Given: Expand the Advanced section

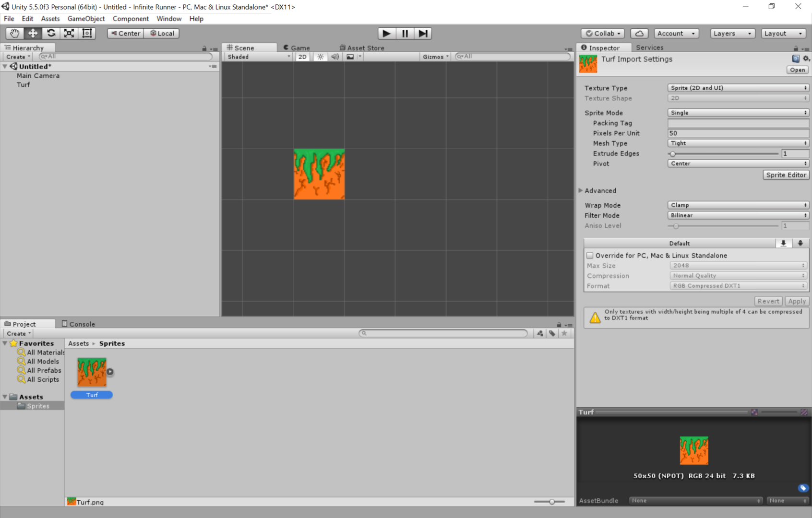Looking at the screenshot, I should (x=581, y=190).
